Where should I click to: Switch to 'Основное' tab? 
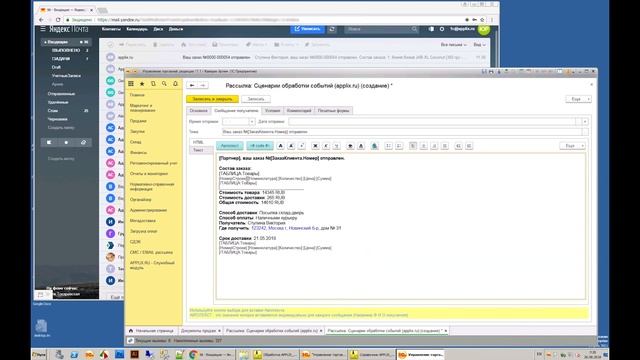(199, 111)
